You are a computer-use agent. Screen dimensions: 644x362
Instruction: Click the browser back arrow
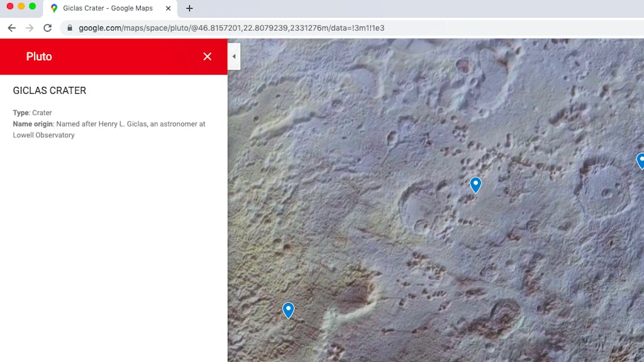pyautogui.click(x=11, y=28)
